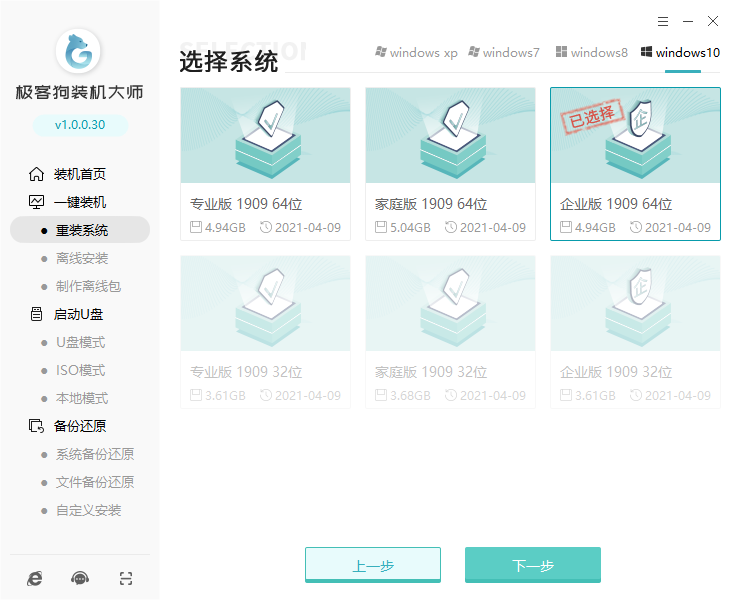Viewport: 740px width, 600px height.
Task: Switch to the windows7 tab
Action: click(506, 53)
